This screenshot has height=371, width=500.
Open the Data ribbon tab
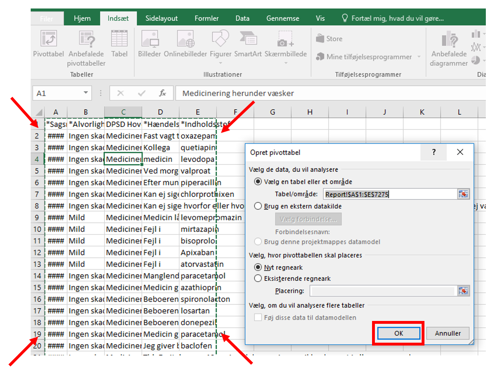pyautogui.click(x=242, y=18)
